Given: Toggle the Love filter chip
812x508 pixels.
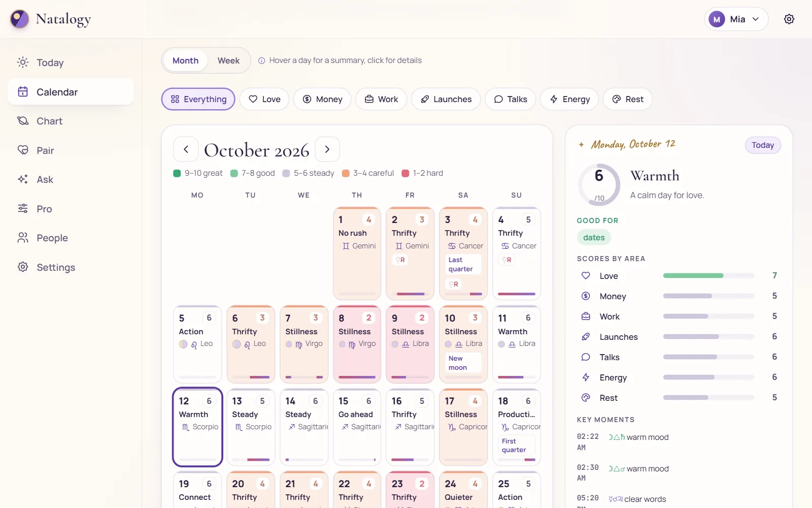Looking at the screenshot, I should pos(264,99).
